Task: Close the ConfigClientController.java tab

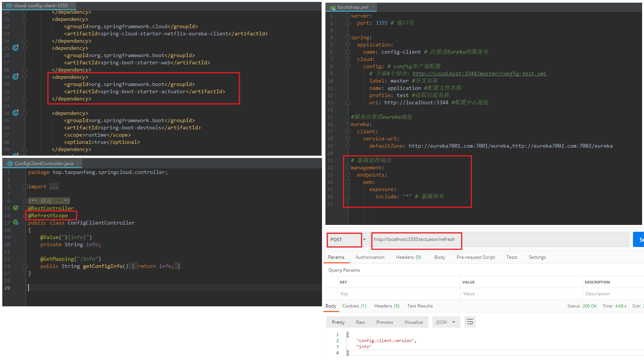Action: pyautogui.click(x=77, y=163)
